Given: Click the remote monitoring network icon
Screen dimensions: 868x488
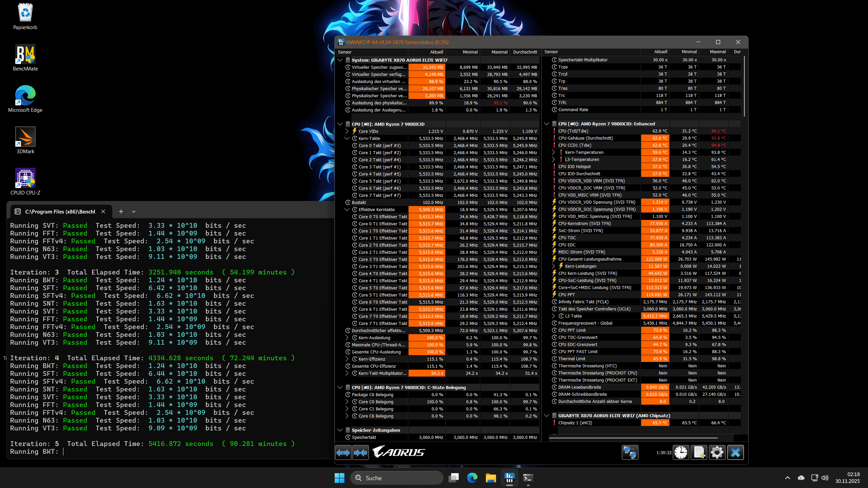Looking at the screenshot, I should [x=630, y=452].
